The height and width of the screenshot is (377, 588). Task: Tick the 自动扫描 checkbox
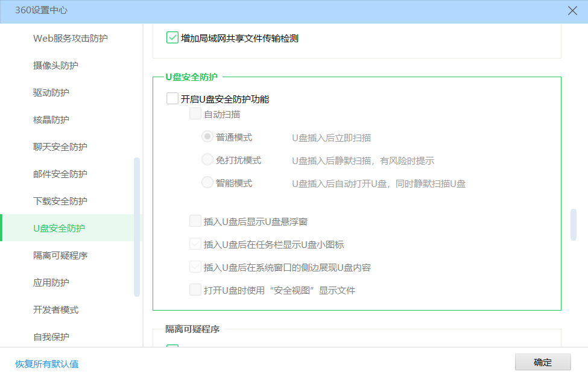coord(195,113)
